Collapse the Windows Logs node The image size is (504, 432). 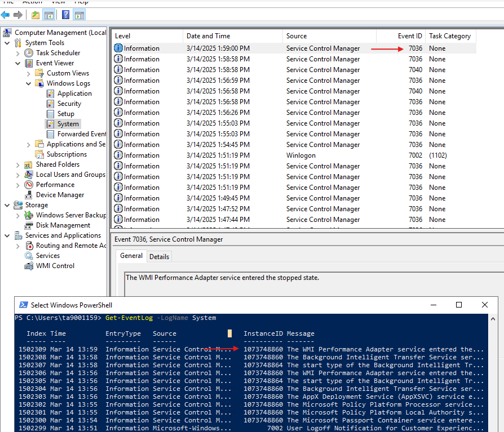(x=29, y=83)
